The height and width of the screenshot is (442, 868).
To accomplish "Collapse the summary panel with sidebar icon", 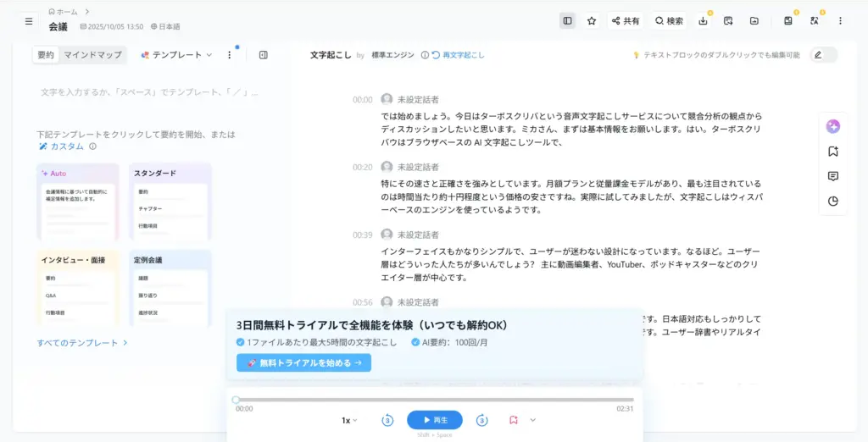I will (x=264, y=55).
